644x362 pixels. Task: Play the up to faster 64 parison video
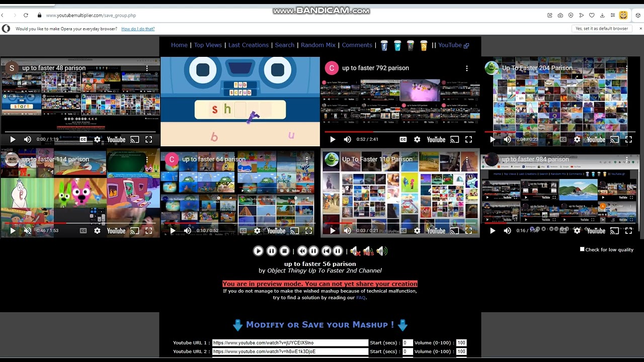click(x=173, y=231)
